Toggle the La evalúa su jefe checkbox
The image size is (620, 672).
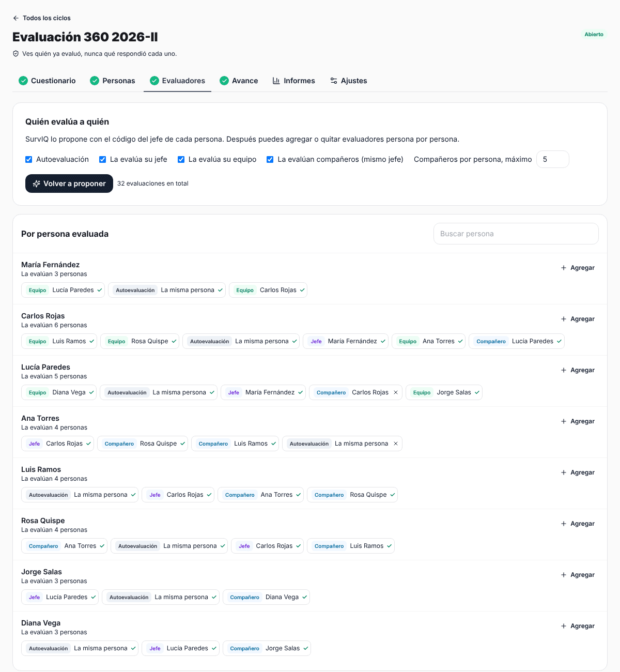click(x=103, y=159)
